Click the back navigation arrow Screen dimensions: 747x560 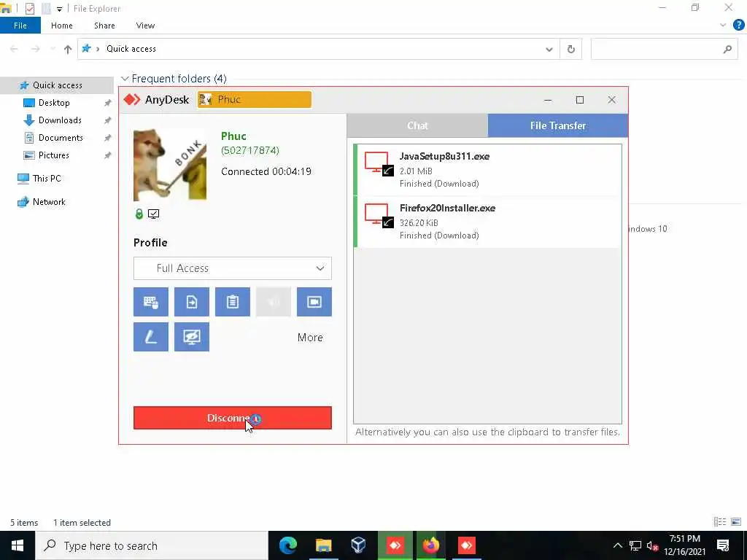click(x=15, y=49)
